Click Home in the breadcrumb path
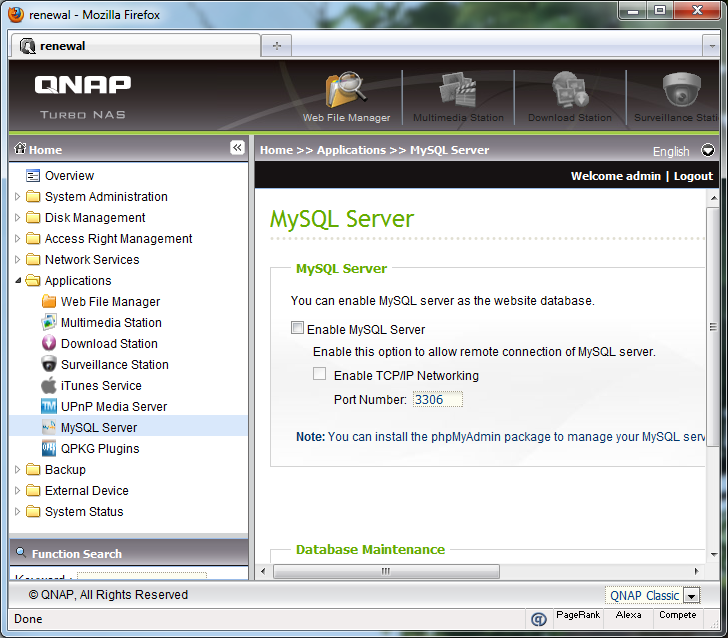728x638 pixels. pos(276,150)
